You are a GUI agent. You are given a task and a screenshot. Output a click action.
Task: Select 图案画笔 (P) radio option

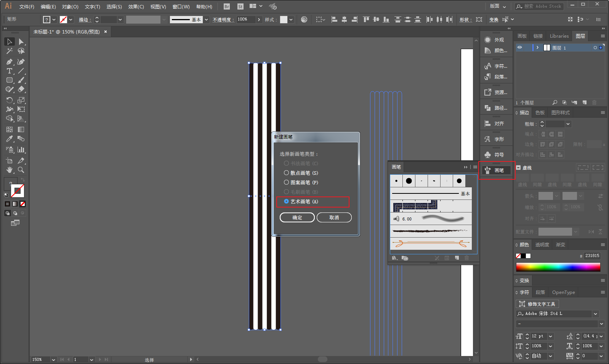[301, 182]
